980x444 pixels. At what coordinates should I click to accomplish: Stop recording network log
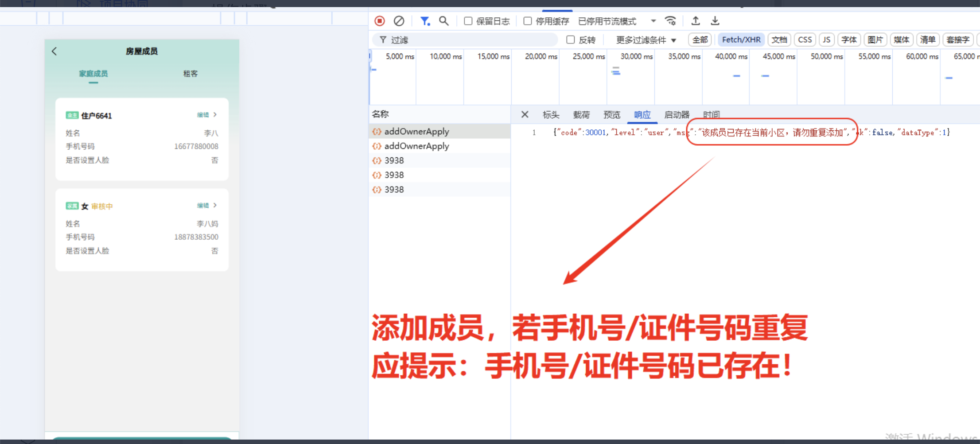pyautogui.click(x=381, y=21)
